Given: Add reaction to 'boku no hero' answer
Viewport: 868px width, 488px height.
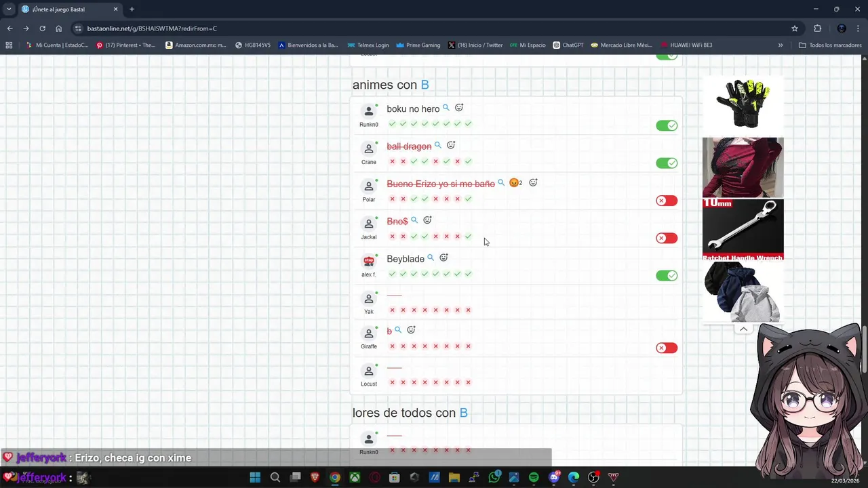Looking at the screenshot, I should 459,108.
